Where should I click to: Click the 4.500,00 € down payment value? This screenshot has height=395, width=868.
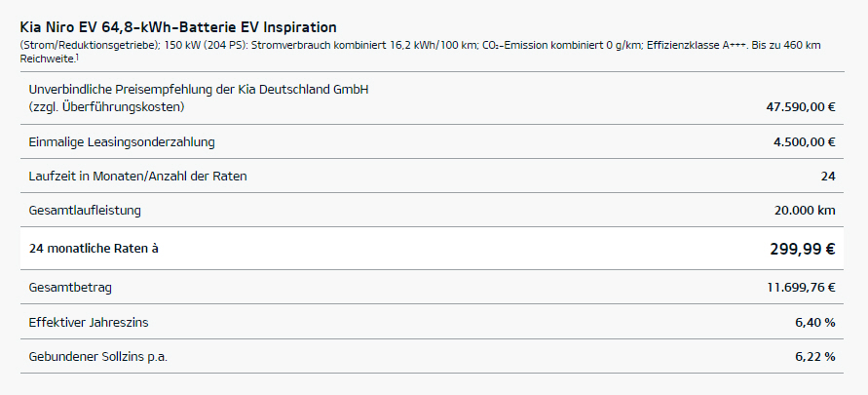point(805,142)
